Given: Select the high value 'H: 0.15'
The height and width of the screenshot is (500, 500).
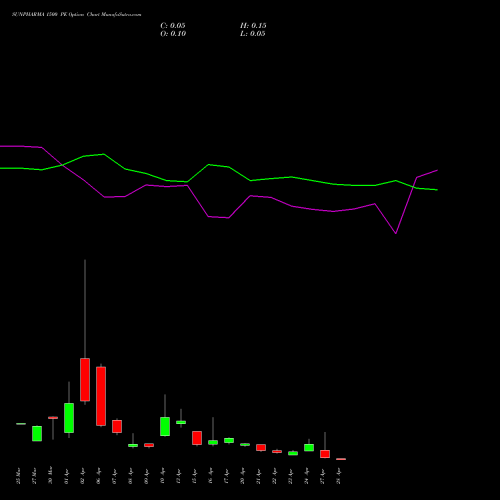Looking at the screenshot, I should (253, 26).
